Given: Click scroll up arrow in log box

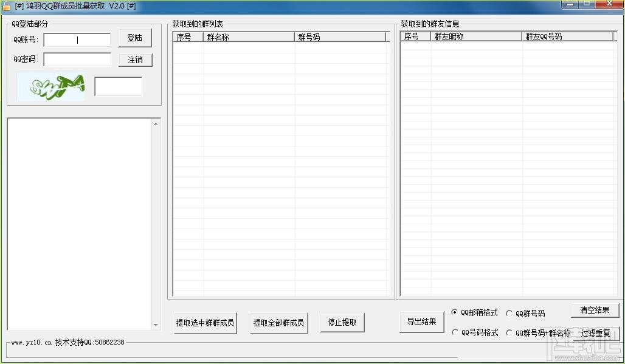Looking at the screenshot, I should (x=156, y=124).
